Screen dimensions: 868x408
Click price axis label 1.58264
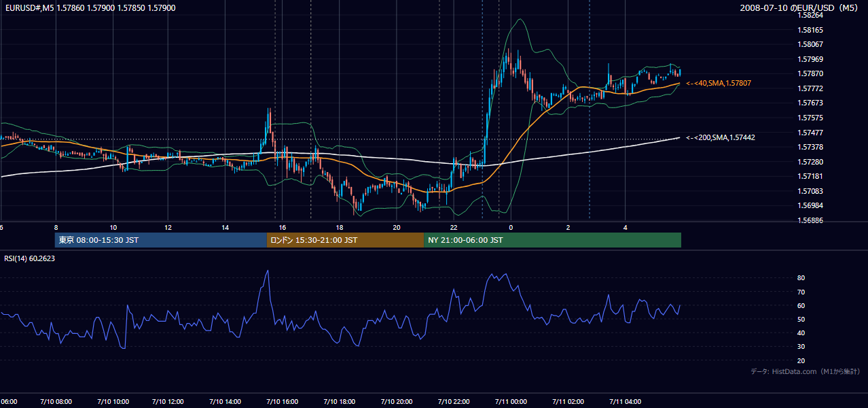(810, 15)
